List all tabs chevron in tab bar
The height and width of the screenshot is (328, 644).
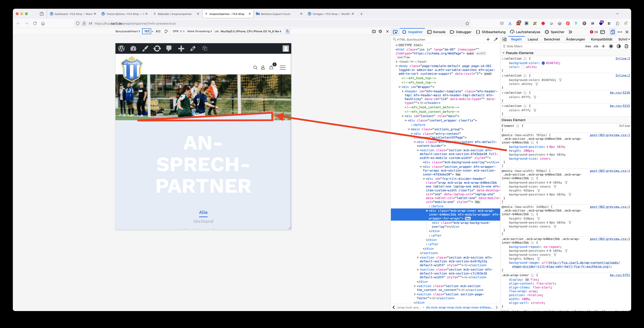[x=617, y=14]
